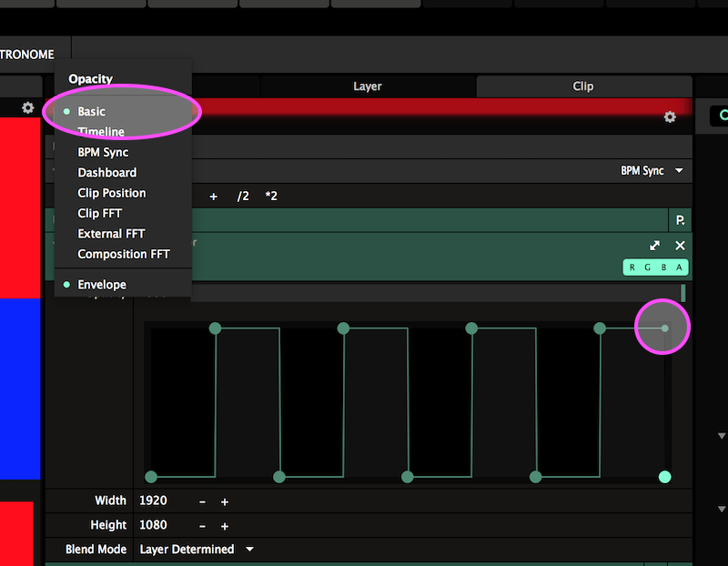Toggle the G channel button
Viewport: 728px width, 566px height.
(x=648, y=268)
